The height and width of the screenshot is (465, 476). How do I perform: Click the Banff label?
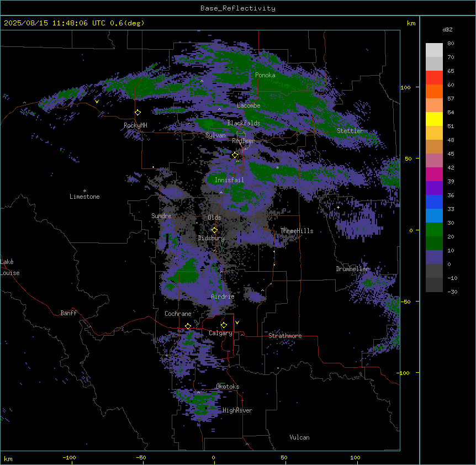pos(68,313)
